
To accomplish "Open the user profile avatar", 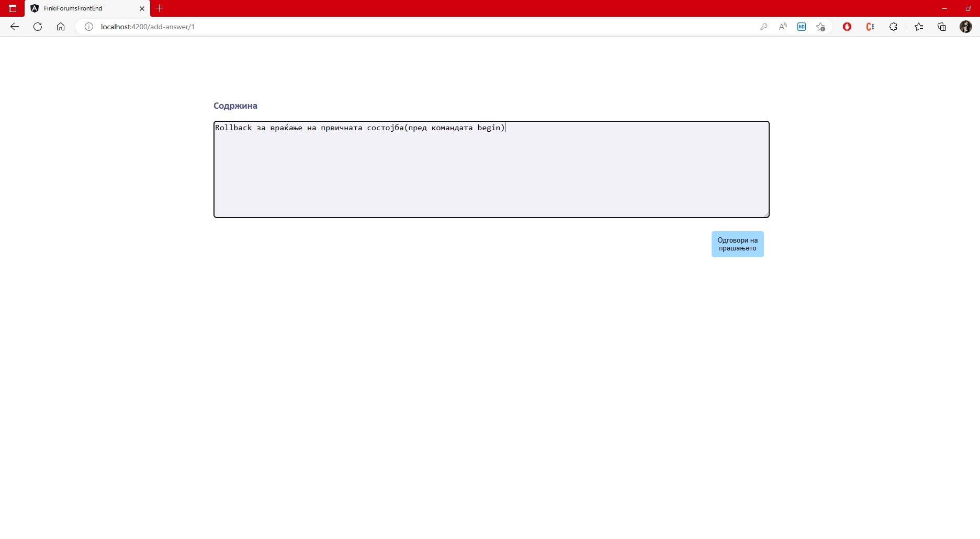I will (965, 27).
